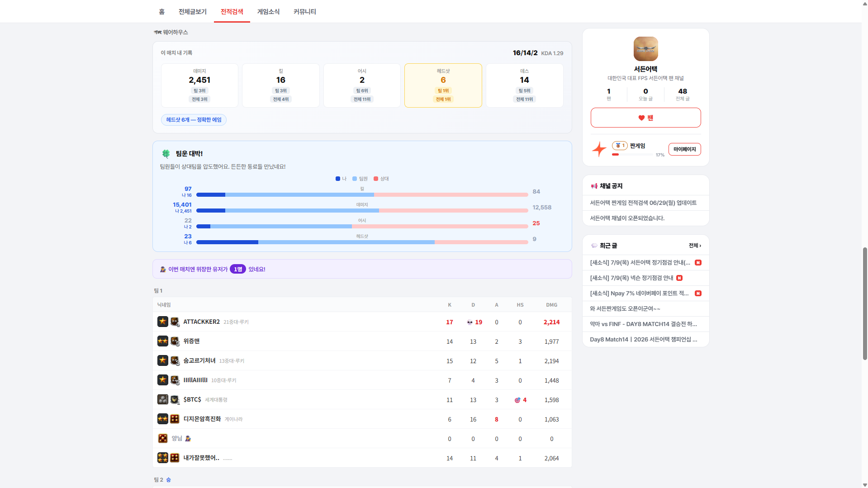The width and height of the screenshot is (868, 488).
Task: Open the 커뮤니티 tab
Action: (305, 12)
